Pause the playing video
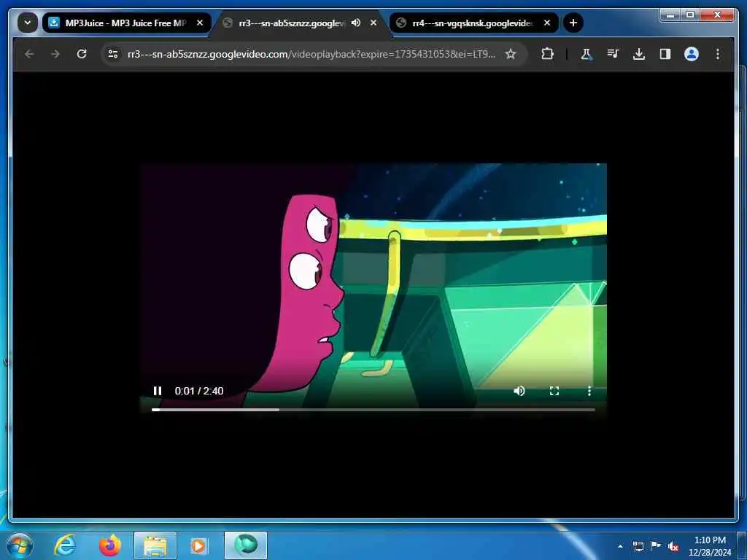Viewport: 747px width, 560px height. click(x=158, y=391)
